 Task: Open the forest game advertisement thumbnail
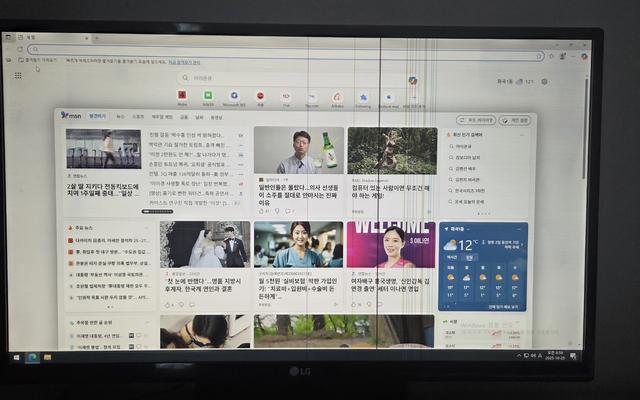click(x=392, y=151)
